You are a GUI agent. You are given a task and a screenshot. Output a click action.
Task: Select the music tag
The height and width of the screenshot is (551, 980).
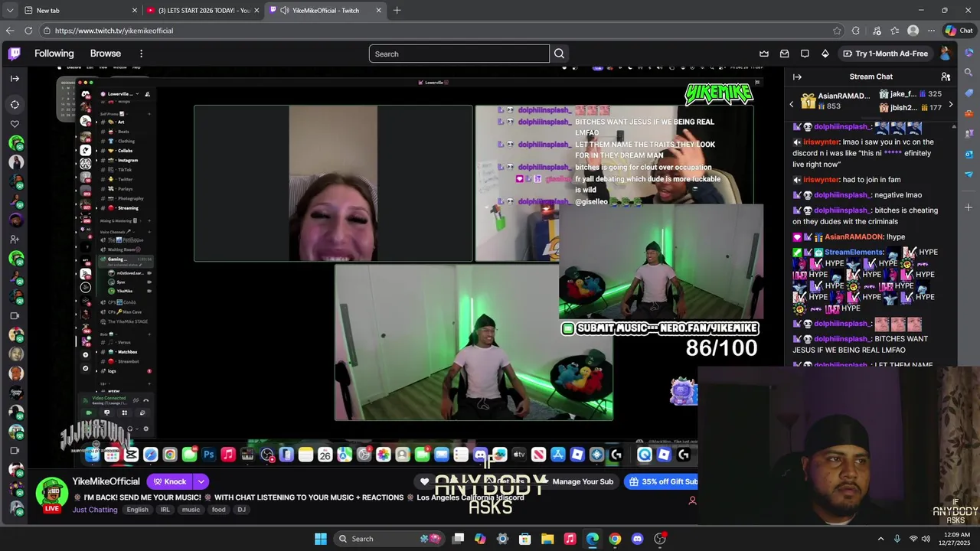(x=191, y=510)
